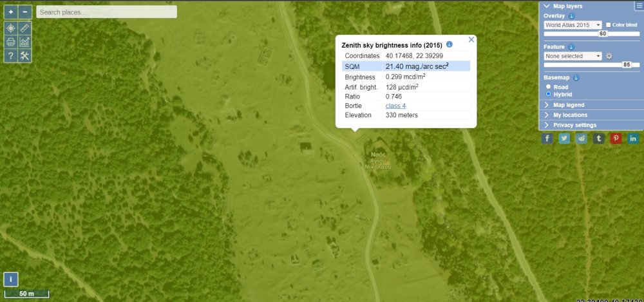Expand the Map legend section

(569, 105)
